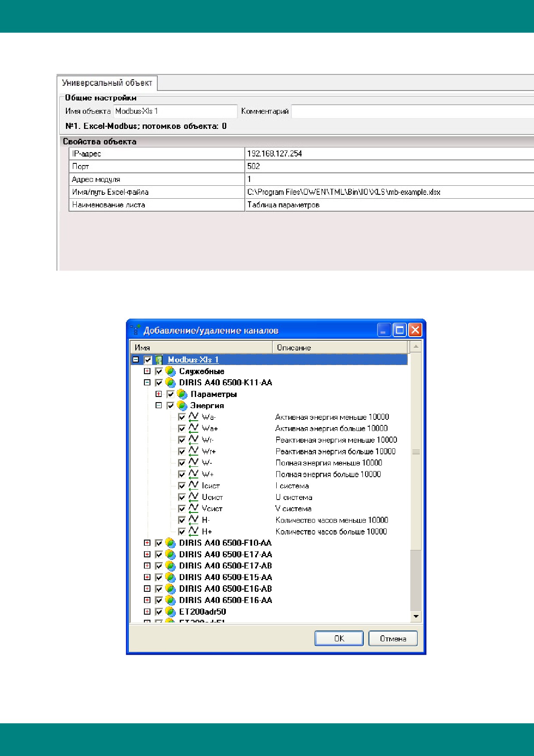534x756 pixels.
Task: Click the Имя column header
Action: [x=201, y=347]
